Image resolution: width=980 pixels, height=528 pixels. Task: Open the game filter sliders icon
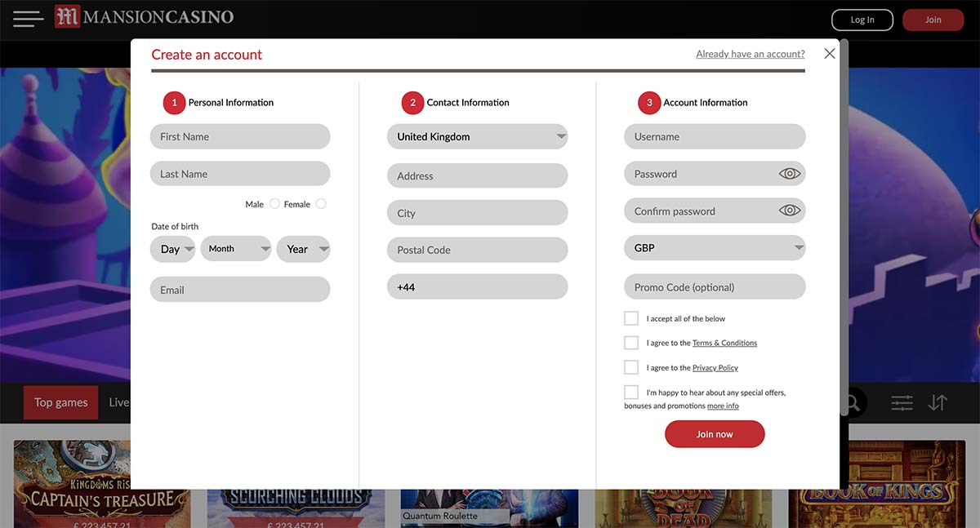tap(902, 402)
